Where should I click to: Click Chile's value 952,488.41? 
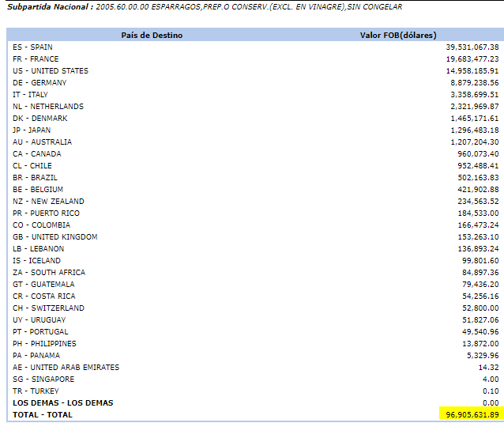[478, 166]
